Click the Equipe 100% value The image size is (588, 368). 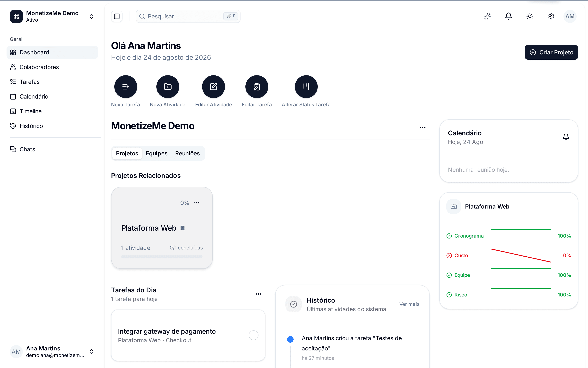564,275
